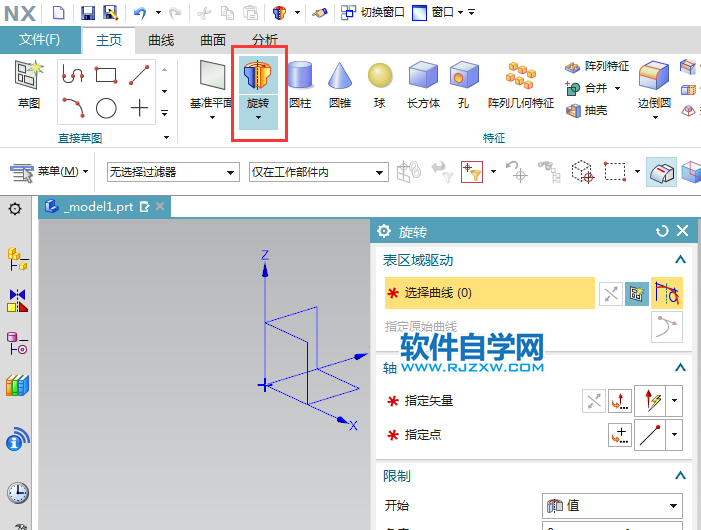This screenshot has width=701, height=530.
Task: Close the _model1.prt tab
Action: [160, 206]
